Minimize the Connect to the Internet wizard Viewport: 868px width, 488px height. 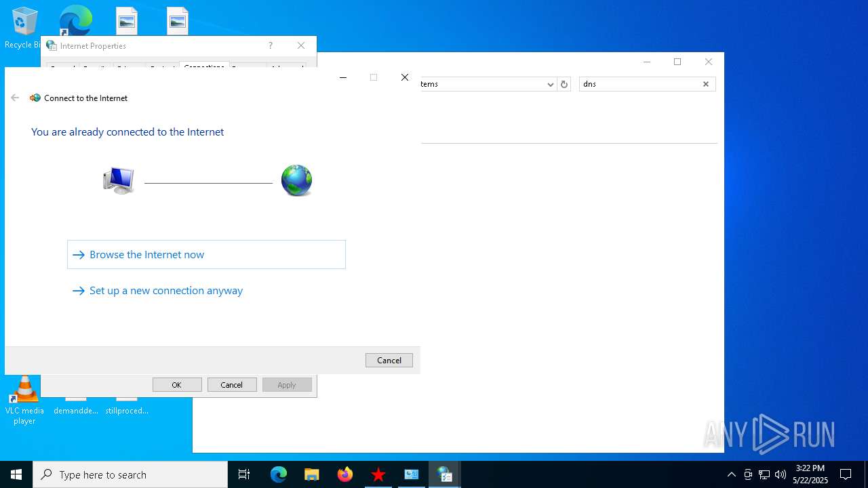click(343, 77)
